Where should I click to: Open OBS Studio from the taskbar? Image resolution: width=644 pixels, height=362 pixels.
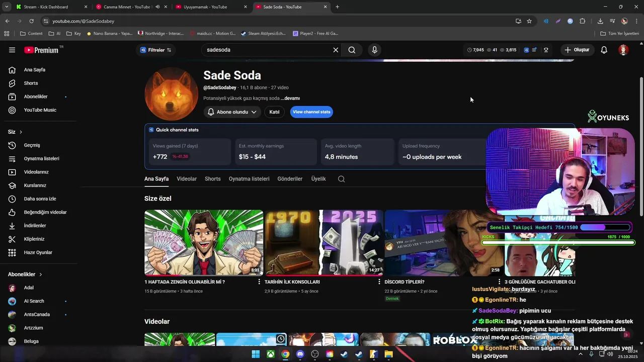click(x=315, y=354)
